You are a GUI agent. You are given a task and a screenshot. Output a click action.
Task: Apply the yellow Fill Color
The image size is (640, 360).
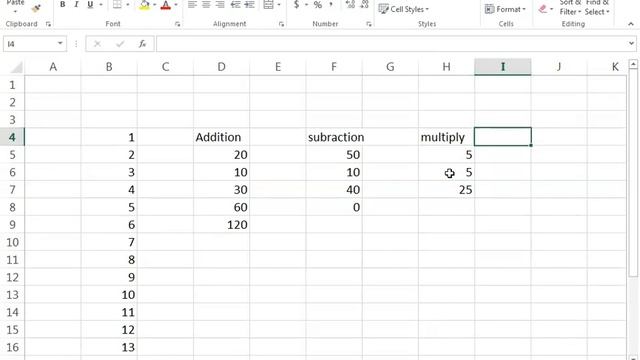[x=144, y=5]
